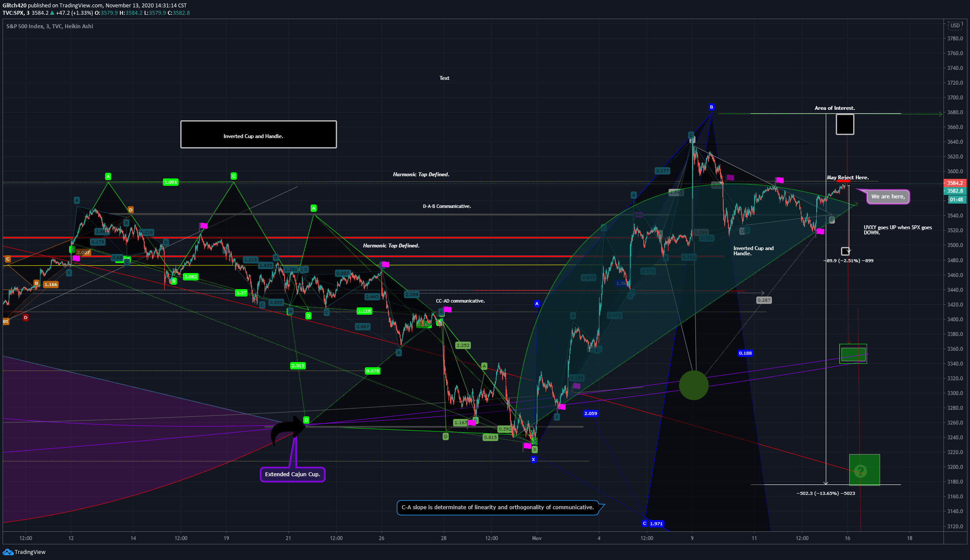Click the USD currency label
This screenshot has height=560, width=970.
point(955,26)
